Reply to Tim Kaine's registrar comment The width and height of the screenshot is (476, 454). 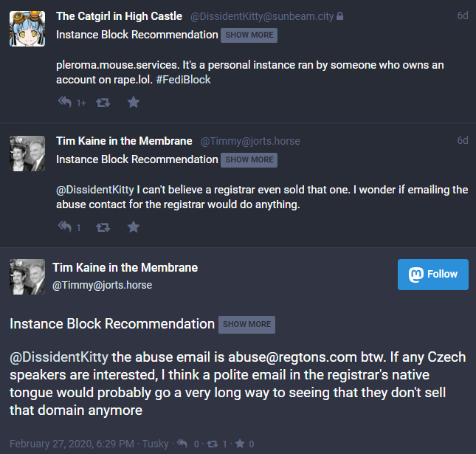pyautogui.click(x=65, y=227)
